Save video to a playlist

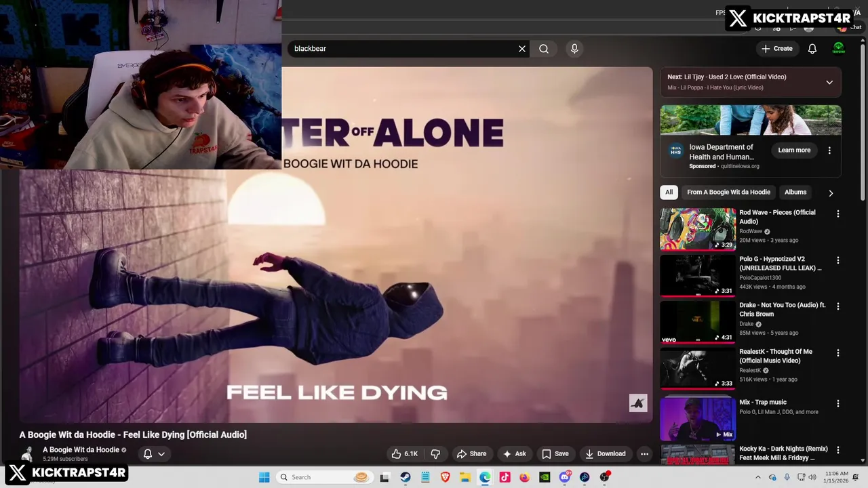(555, 454)
